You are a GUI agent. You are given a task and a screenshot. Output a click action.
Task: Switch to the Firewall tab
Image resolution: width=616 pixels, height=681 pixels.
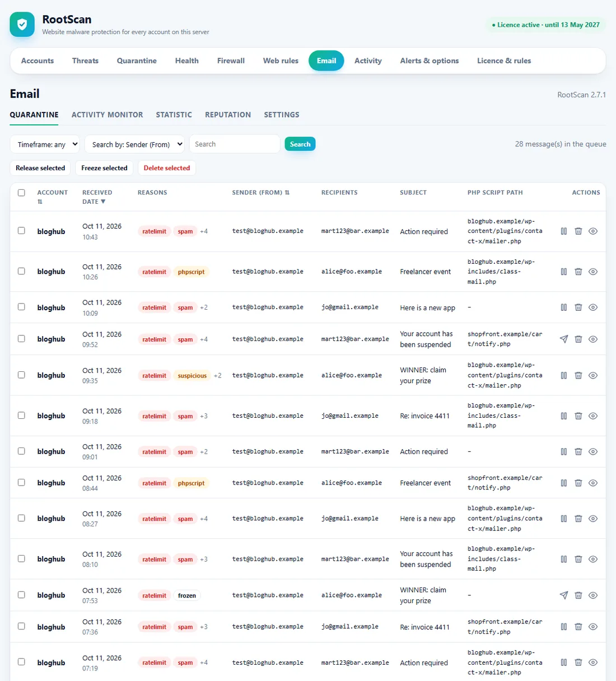(231, 60)
